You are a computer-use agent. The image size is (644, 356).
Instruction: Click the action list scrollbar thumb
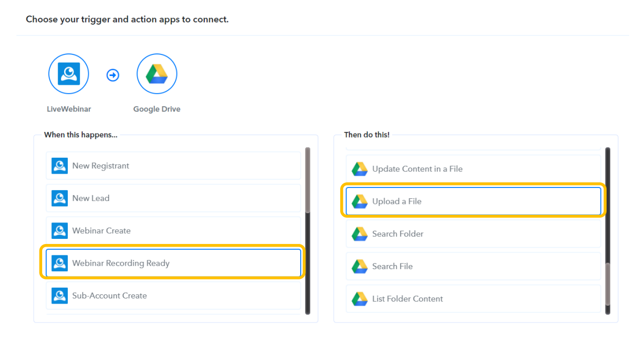(x=608, y=284)
